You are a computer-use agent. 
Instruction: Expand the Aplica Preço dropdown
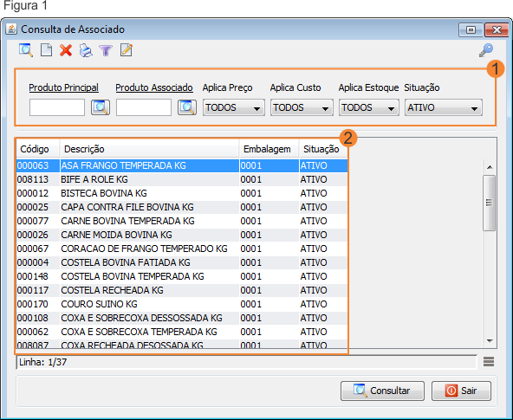[x=234, y=107]
